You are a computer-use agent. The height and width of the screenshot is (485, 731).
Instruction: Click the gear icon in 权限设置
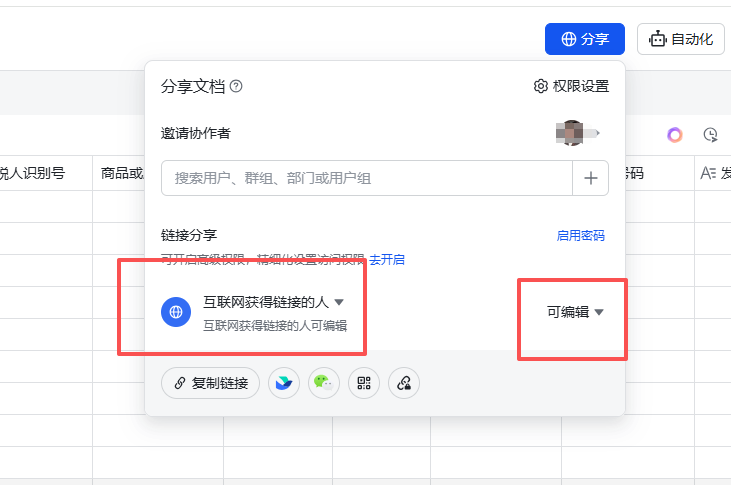(x=540, y=86)
